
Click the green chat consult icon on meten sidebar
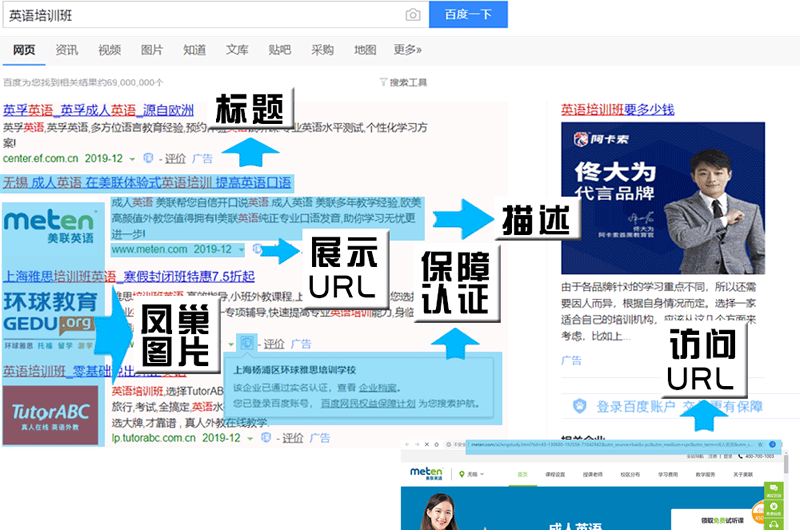(x=773, y=490)
